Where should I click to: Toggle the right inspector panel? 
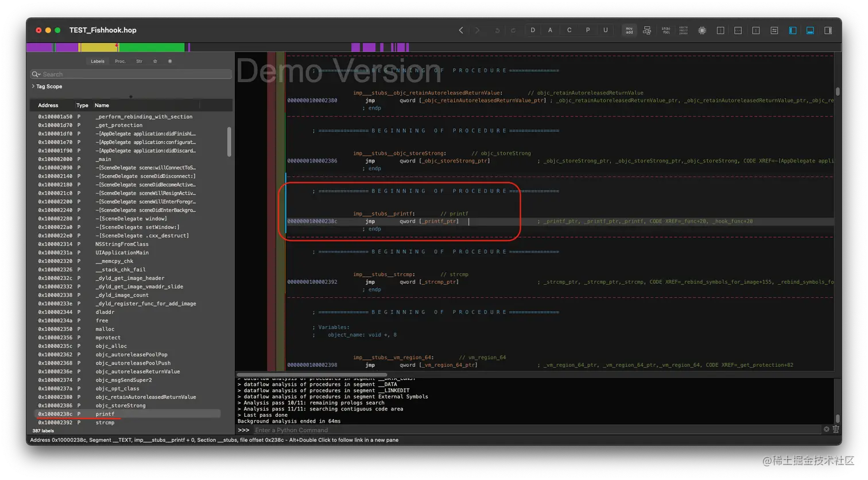click(x=828, y=30)
